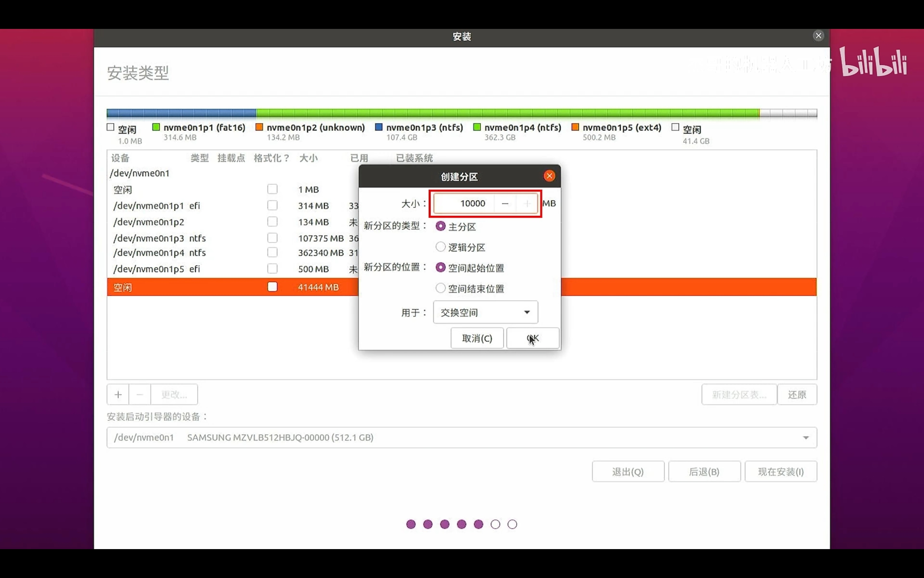Click the size input field showing 10000
The width and height of the screenshot is (924, 578).
tap(464, 203)
